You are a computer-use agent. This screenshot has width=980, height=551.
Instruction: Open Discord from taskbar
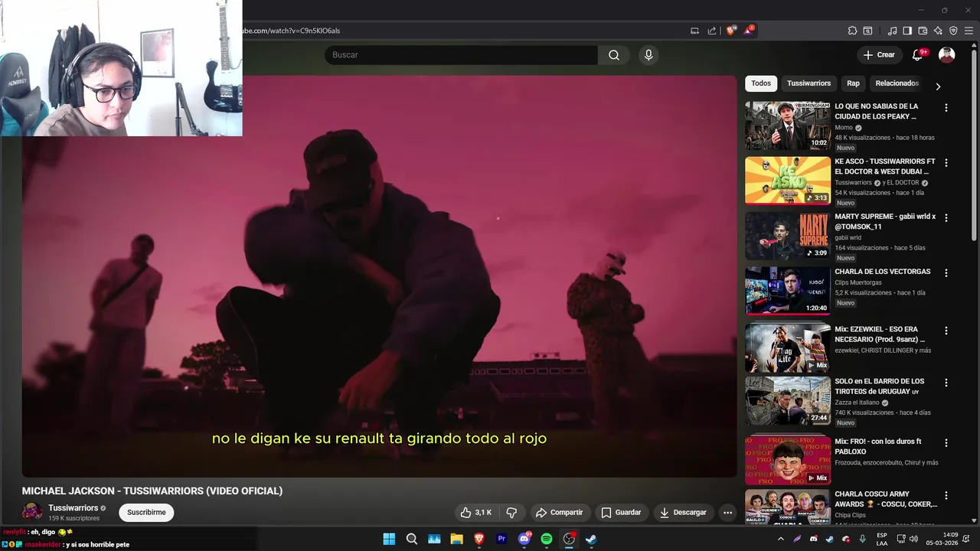tap(524, 539)
